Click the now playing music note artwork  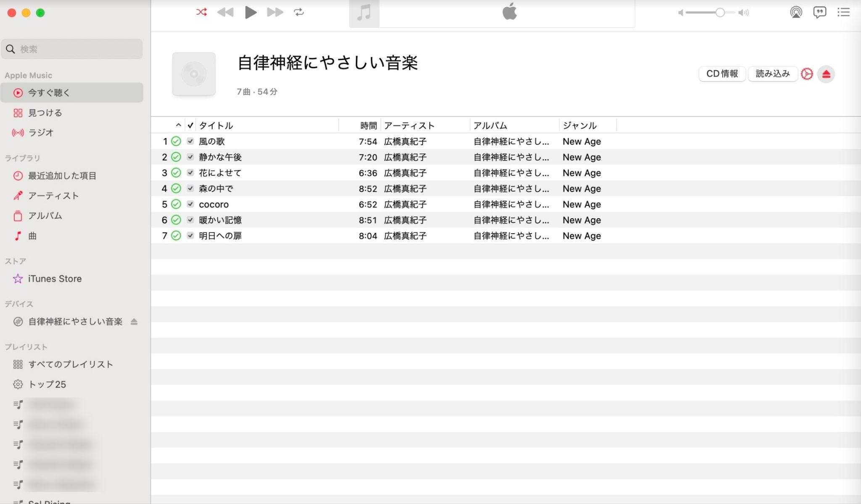pyautogui.click(x=364, y=13)
